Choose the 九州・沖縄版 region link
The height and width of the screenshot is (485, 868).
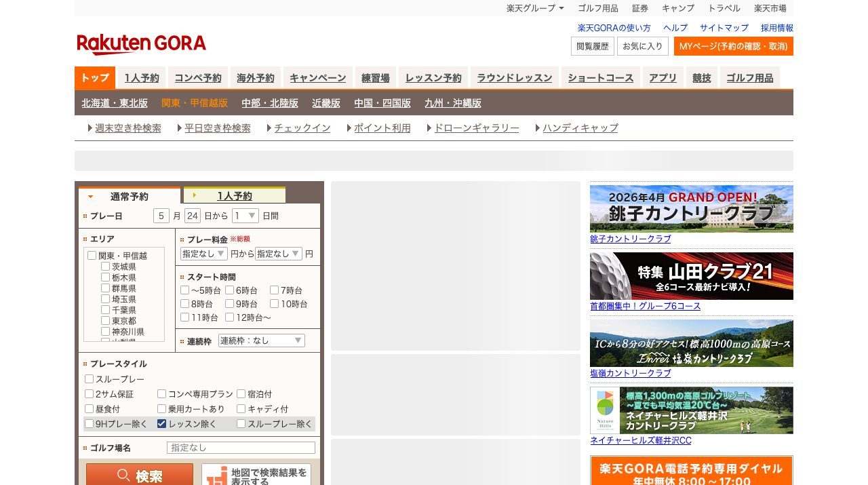[453, 103]
